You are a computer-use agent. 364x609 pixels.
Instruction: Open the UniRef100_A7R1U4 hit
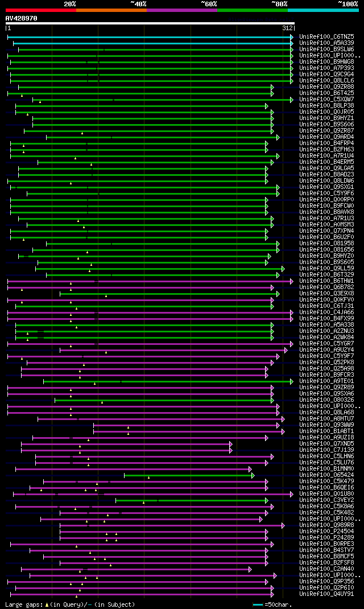click(x=326, y=156)
